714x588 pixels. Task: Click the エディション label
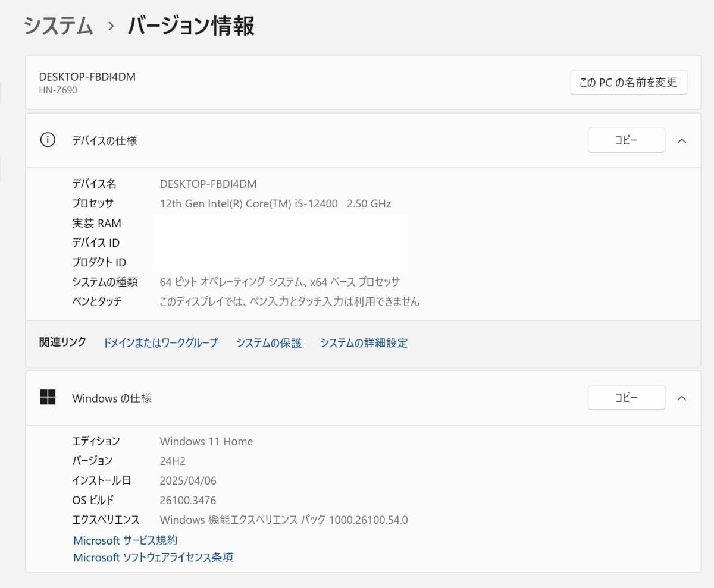pos(96,441)
